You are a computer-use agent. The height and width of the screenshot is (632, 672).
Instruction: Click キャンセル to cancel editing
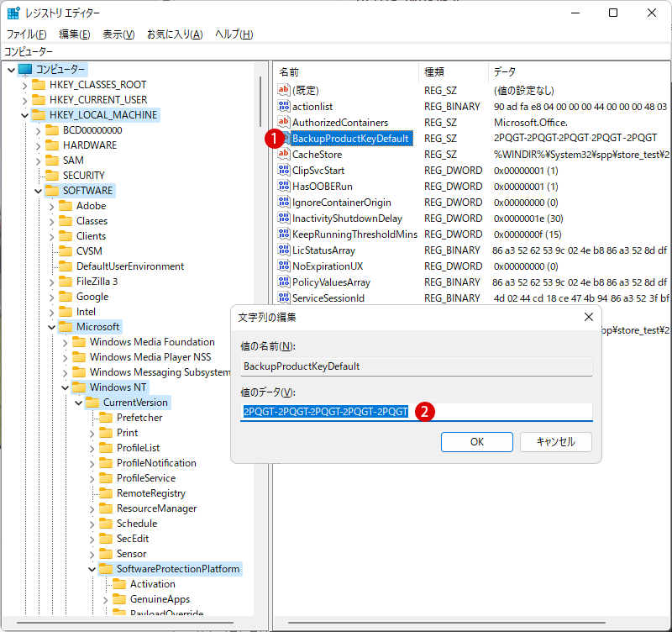(x=555, y=441)
